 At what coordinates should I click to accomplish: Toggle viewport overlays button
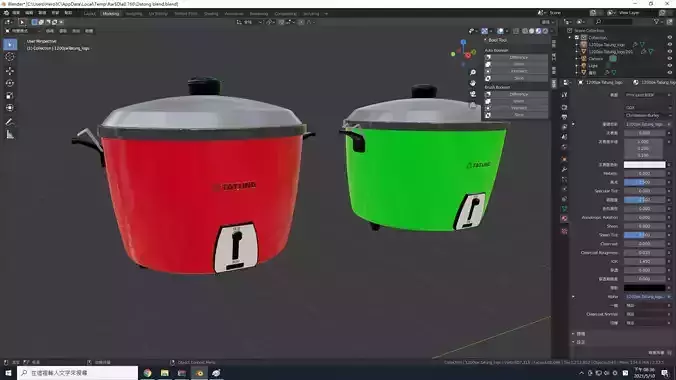pyautogui.click(x=500, y=31)
